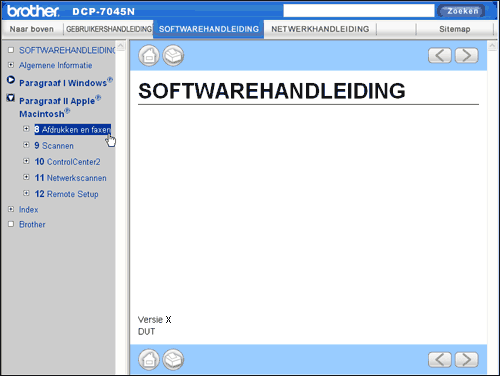The height and width of the screenshot is (376, 500).
Task: Open 11 Netwerkscannen link
Action: pos(70,178)
